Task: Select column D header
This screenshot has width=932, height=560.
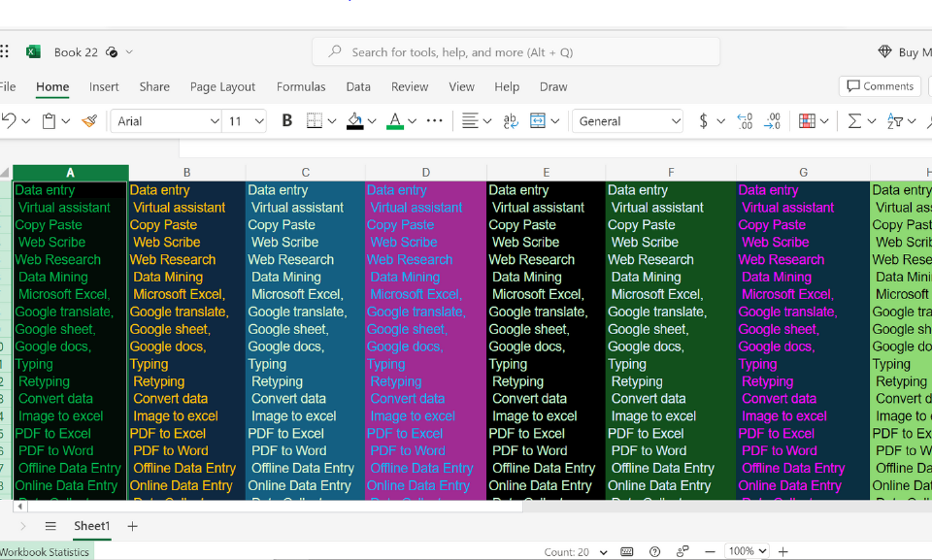Action: [425, 173]
